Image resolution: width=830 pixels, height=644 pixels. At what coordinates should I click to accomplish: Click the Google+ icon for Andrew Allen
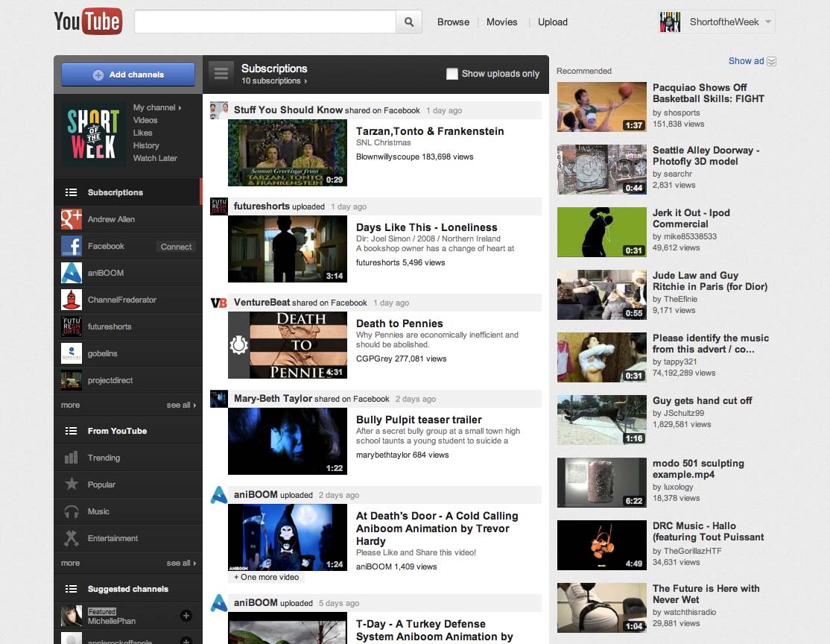(72, 219)
